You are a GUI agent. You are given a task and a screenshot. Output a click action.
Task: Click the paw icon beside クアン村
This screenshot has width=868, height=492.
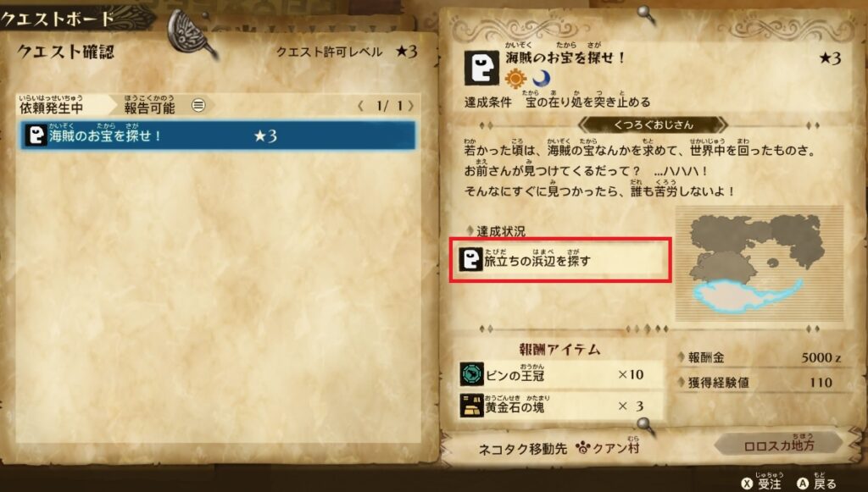point(583,447)
